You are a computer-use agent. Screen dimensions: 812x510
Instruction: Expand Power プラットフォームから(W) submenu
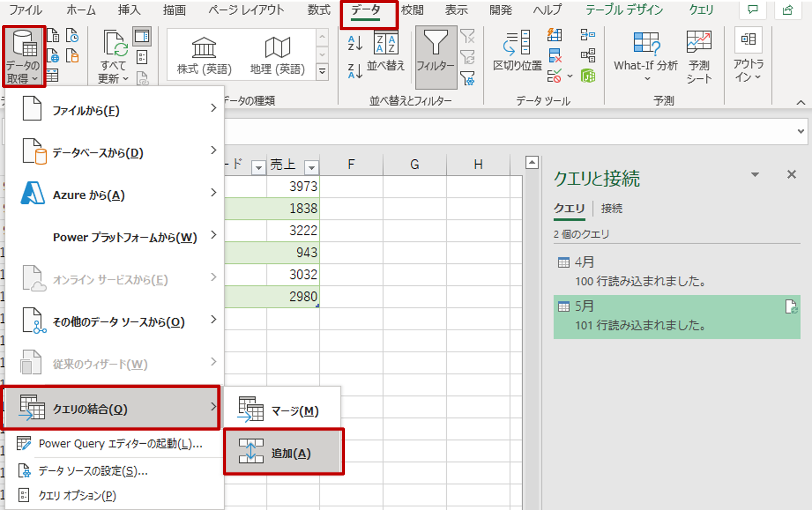[x=114, y=237]
